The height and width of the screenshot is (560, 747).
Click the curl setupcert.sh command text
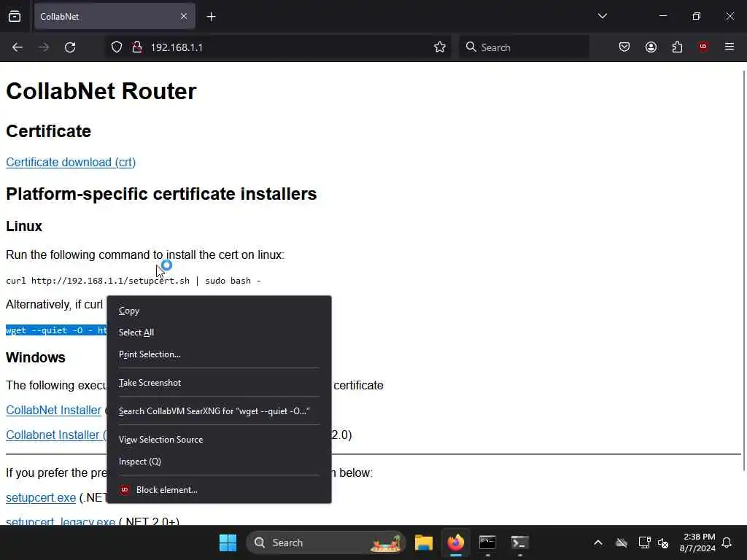pyautogui.click(x=133, y=281)
